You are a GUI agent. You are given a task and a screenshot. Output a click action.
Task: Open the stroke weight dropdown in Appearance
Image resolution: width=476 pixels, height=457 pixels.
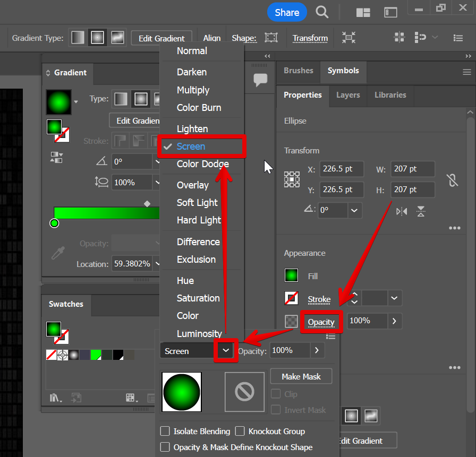(394, 298)
